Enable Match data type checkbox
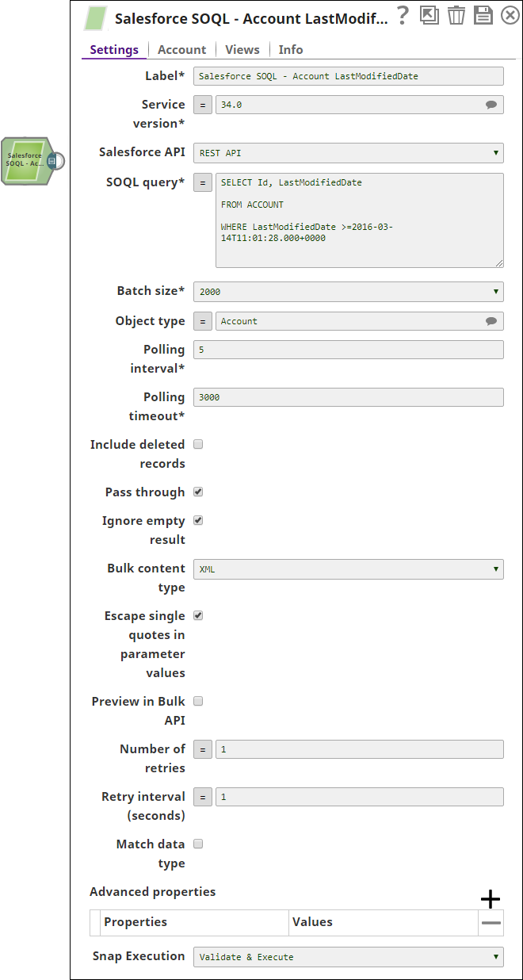 click(198, 844)
